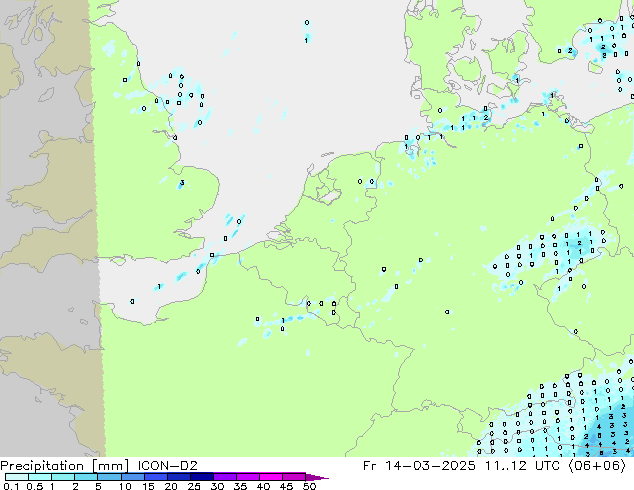Choose the 30–35 mm purple legend swatch
The width and height of the screenshot is (634, 490).
228,477
